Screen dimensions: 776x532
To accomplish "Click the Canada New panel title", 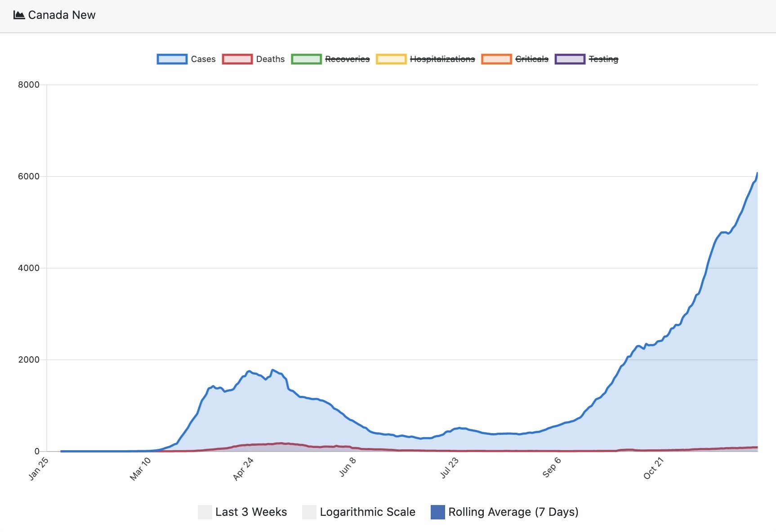I will [62, 15].
